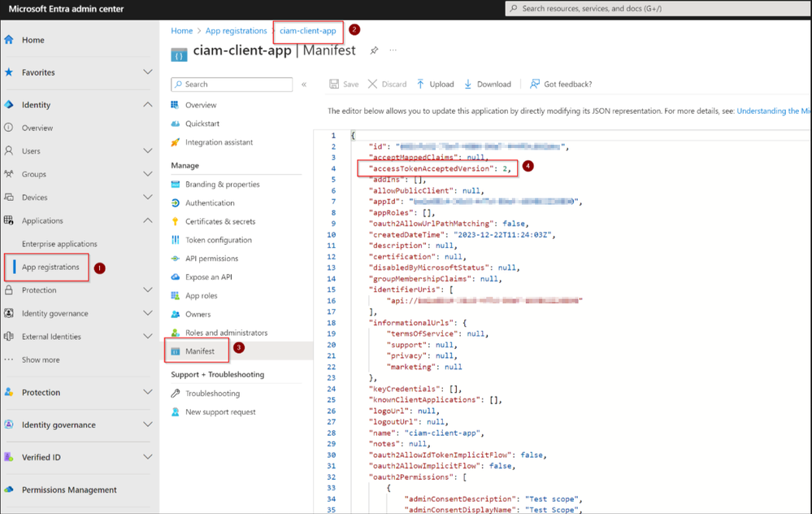Viewport: 812px width, 514px height.
Task: Click the Protection lock icon under Identity
Action: pos(9,290)
